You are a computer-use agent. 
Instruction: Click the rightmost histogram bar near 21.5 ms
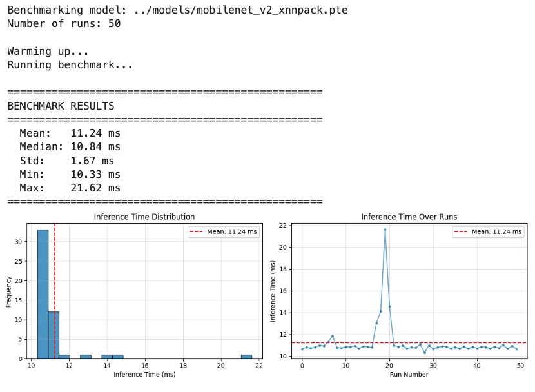coord(246,357)
